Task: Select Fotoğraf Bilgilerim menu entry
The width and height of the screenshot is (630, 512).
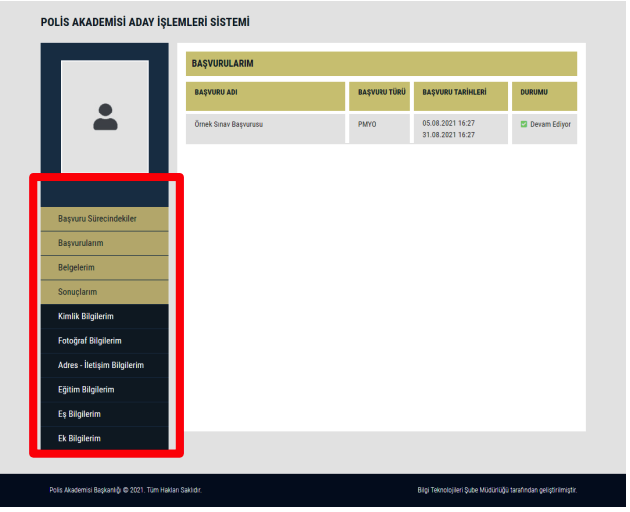Action: 90,341
